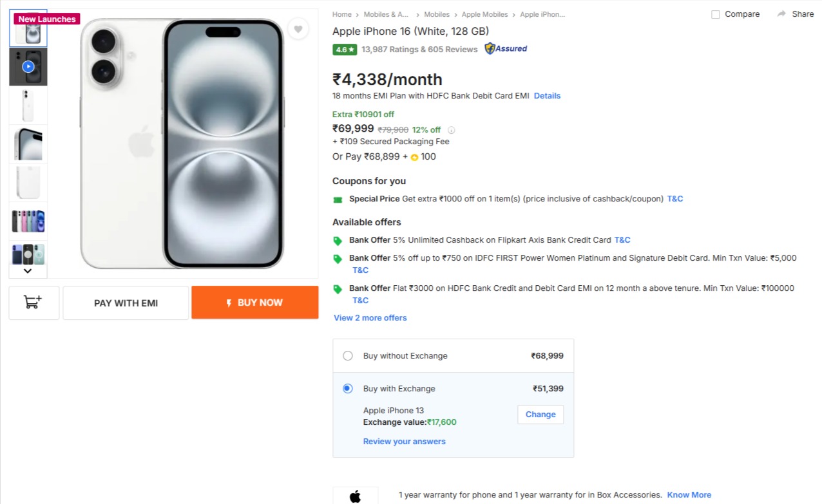Enable the Compare checkbox
822x504 pixels.
coord(715,14)
